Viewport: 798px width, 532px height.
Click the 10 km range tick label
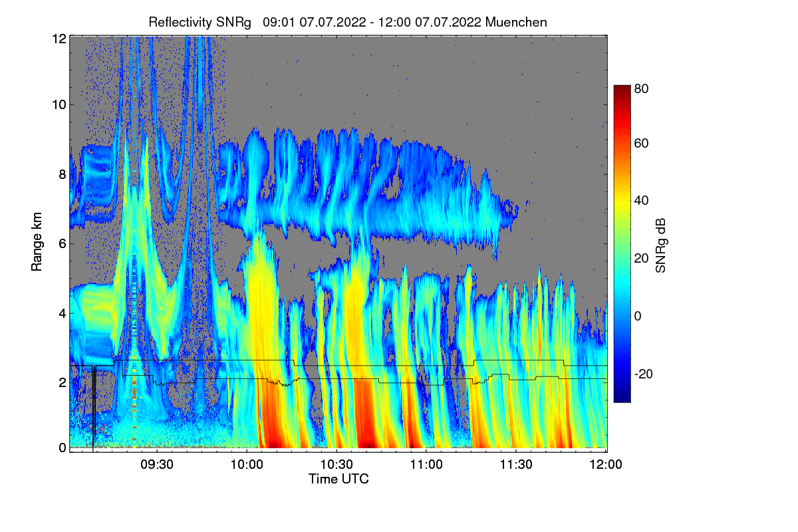pos(59,104)
